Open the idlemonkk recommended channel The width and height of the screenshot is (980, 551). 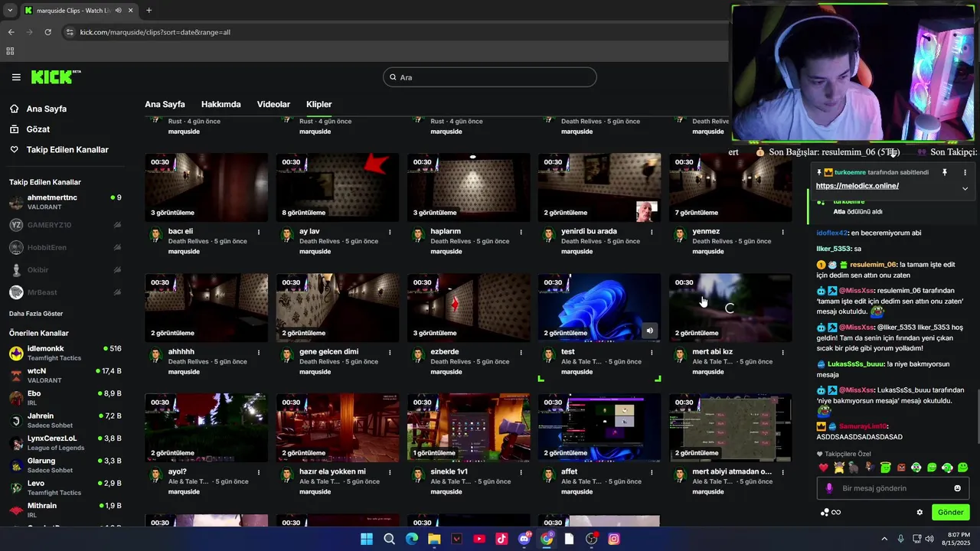click(x=65, y=353)
